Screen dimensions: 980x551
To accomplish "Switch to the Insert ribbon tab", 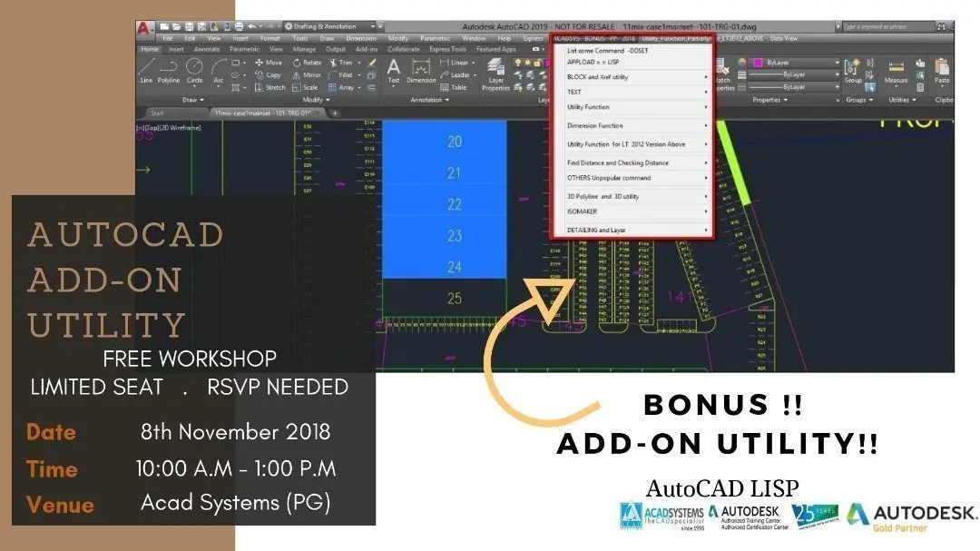I will click(x=176, y=49).
